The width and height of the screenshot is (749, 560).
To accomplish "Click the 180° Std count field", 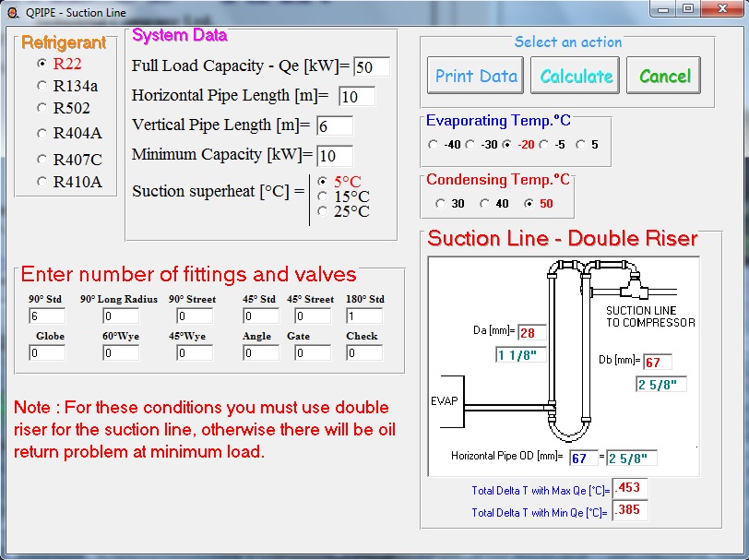I will point(364,316).
